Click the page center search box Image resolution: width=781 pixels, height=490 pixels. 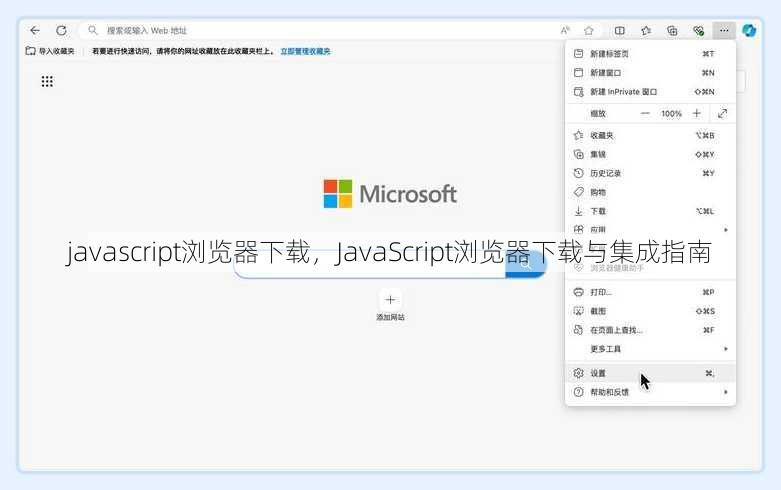click(x=370, y=264)
